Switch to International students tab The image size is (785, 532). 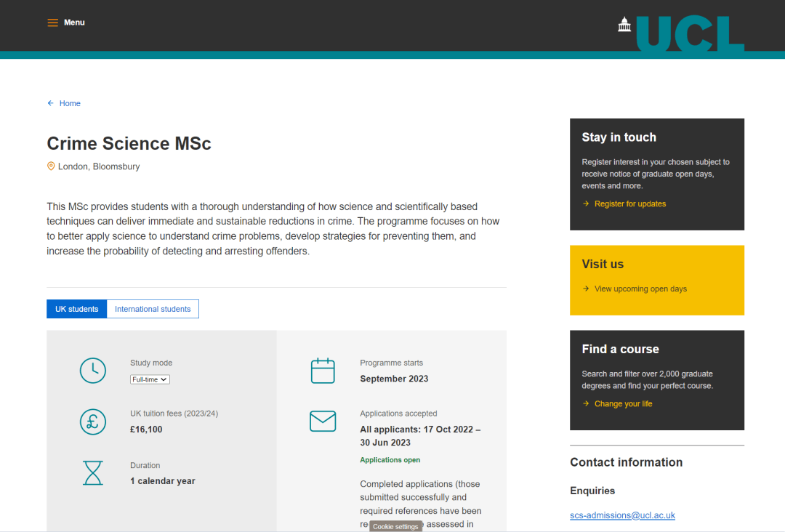pos(153,309)
